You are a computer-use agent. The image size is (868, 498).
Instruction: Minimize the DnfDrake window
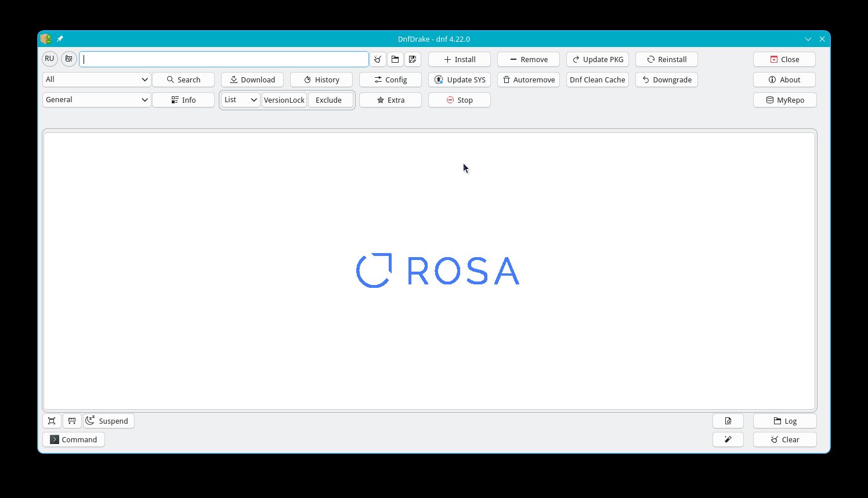click(x=808, y=39)
